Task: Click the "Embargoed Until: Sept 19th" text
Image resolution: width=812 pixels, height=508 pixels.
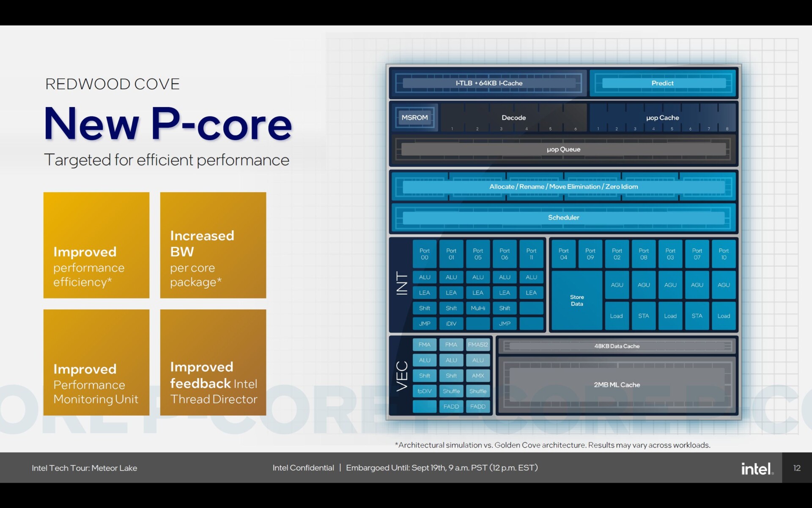Action: click(x=442, y=468)
